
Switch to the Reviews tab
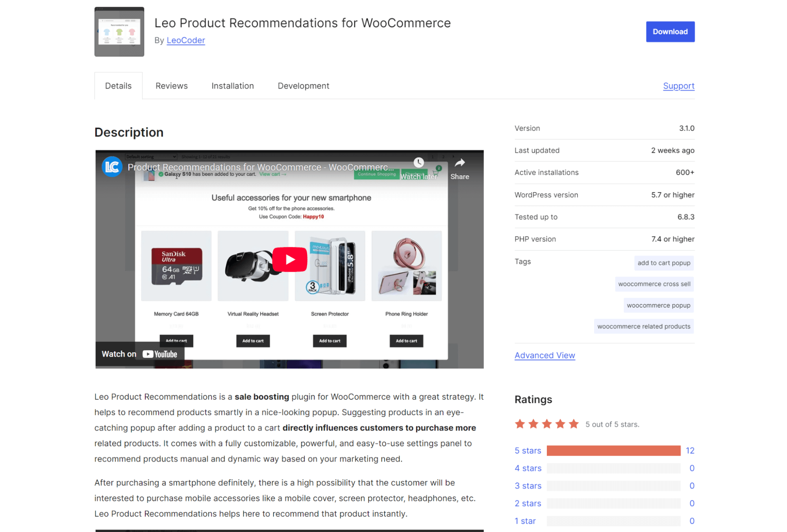[171, 85]
